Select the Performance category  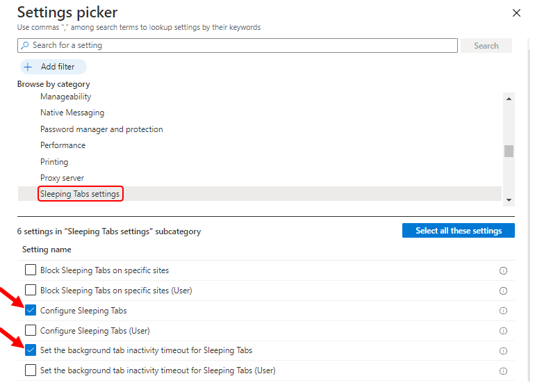tap(63, 145)
